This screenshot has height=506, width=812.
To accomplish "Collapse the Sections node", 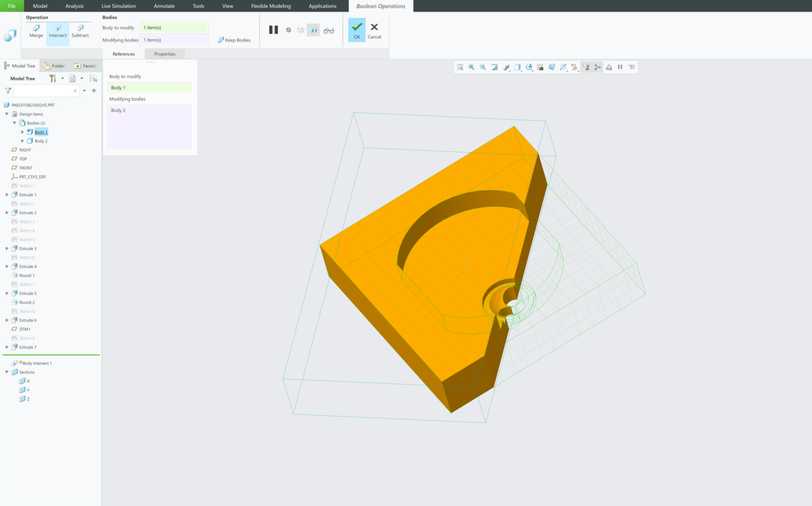I will [x=7, y=372].
